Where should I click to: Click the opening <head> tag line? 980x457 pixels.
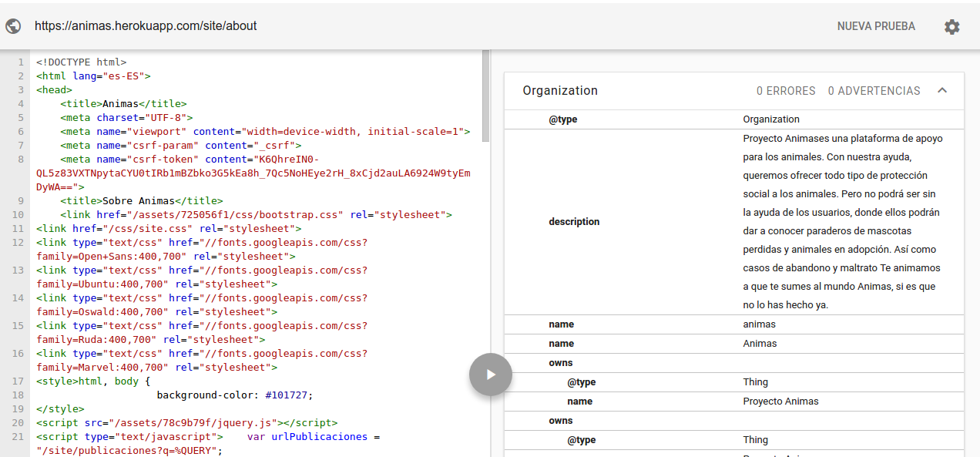coord(54,90)
